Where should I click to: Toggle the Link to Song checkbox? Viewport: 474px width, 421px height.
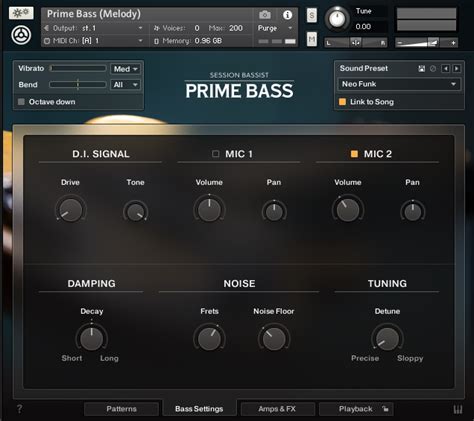(x=342, y=102)
